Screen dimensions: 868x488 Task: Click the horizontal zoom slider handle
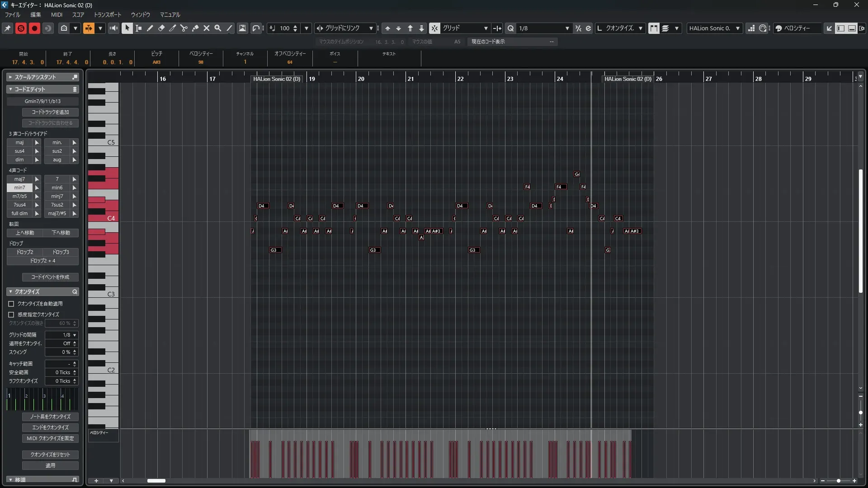(x=838, y=481)
